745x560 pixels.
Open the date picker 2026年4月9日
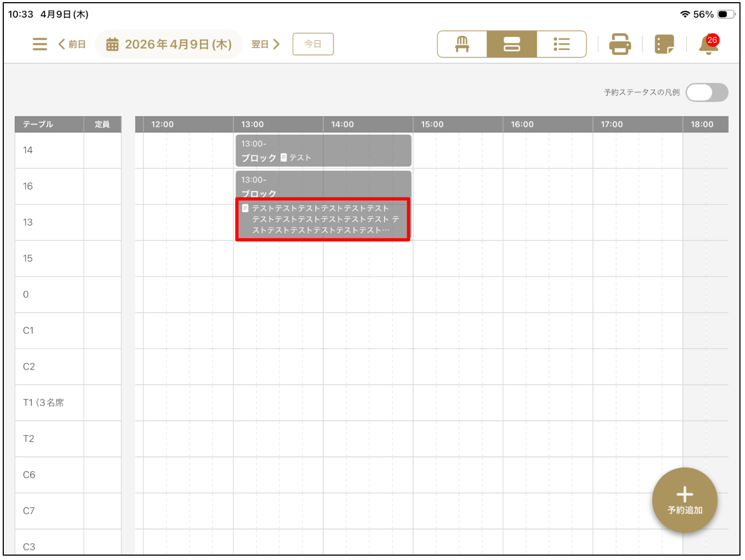point(169,44)
